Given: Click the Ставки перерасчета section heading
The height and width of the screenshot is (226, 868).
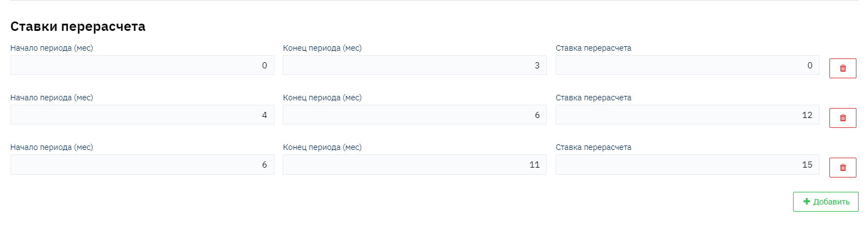Looking at the screenshot, I should pos(78,26).
